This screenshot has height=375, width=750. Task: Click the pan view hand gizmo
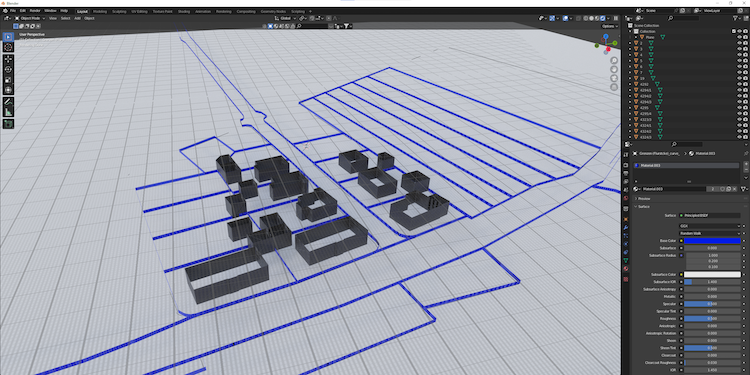(x=614, y=69)
